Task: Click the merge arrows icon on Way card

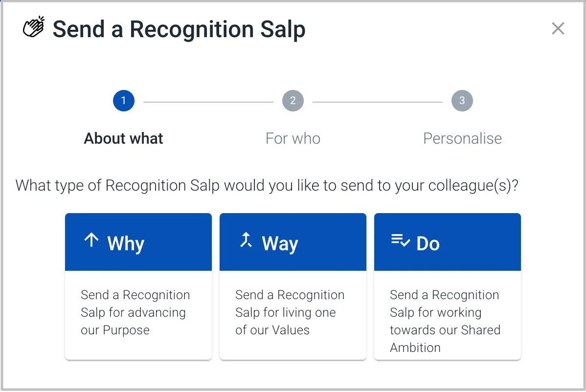Action: click(x=246, y=240)
